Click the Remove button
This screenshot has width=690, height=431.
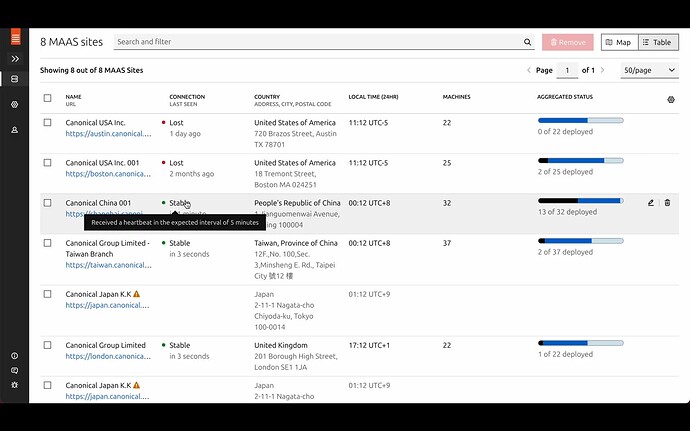pyautogui.click(x=568, y=42)
